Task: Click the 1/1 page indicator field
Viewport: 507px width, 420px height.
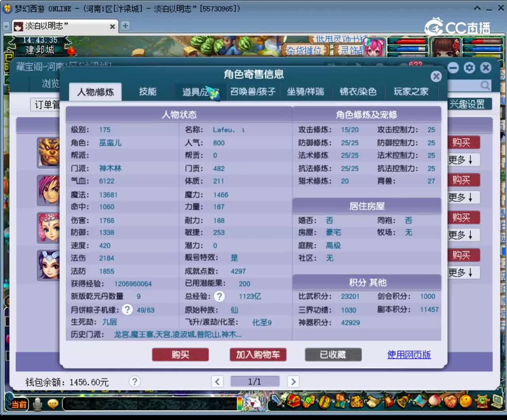Action: [x=255, y=382]
